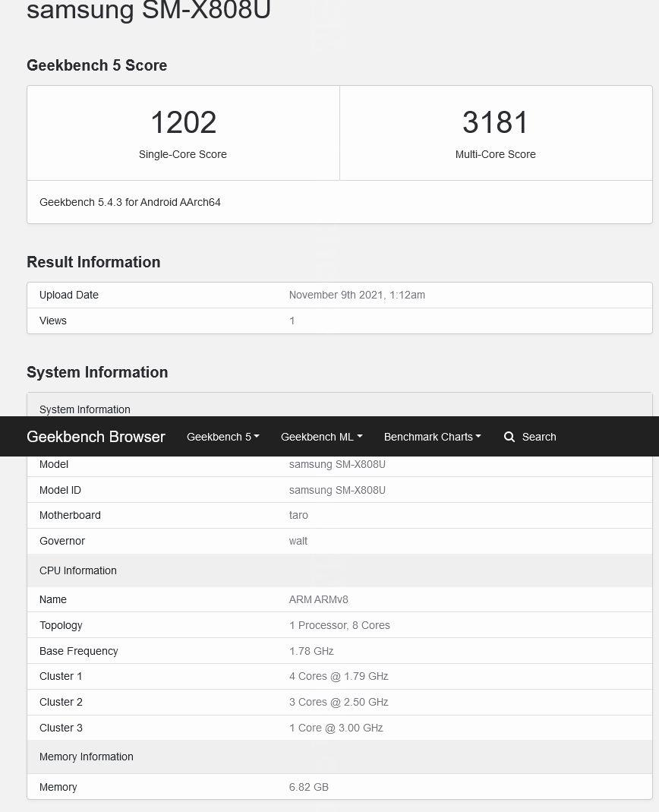Click the upload date November 9th 2021 value

point(357,295)
